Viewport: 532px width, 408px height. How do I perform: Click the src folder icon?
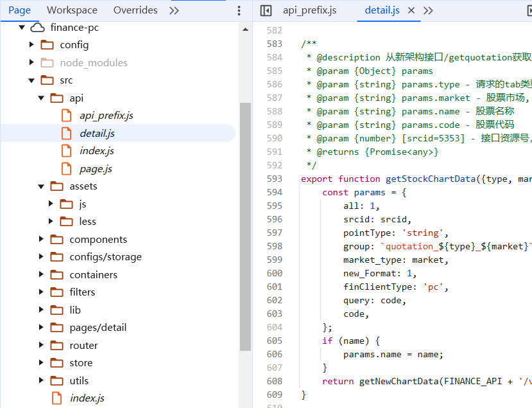(x=47, y=80)
